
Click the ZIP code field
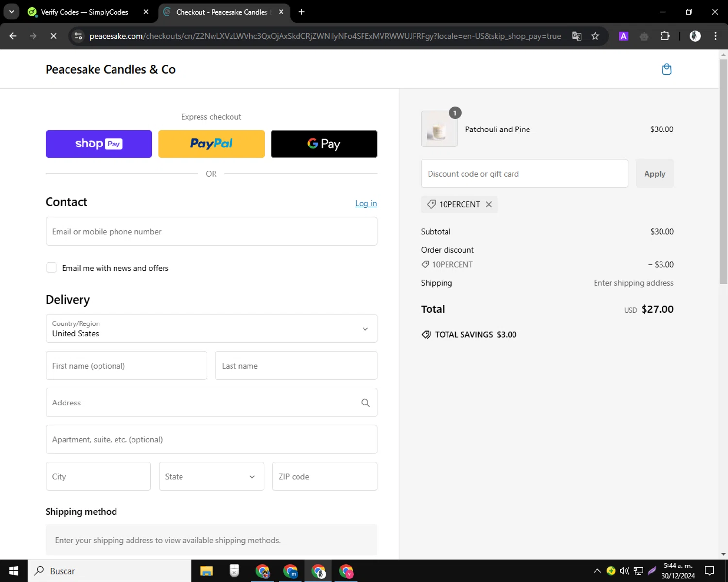(324, 476)
